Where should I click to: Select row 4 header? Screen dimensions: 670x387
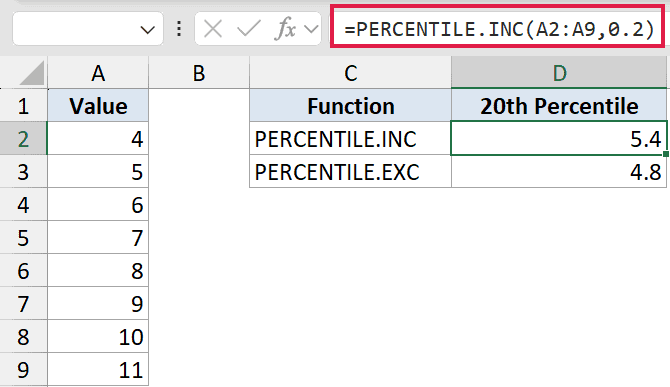[24, 204]
